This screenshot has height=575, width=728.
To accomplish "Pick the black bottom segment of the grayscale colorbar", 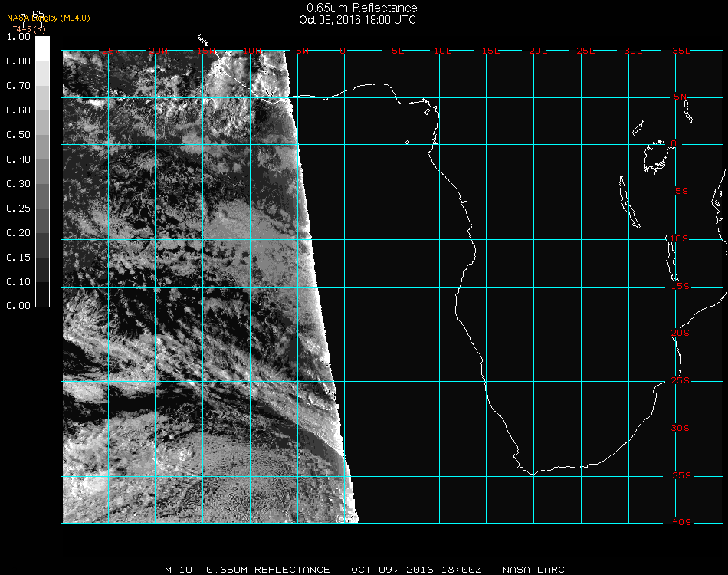I will coord(42,294).
